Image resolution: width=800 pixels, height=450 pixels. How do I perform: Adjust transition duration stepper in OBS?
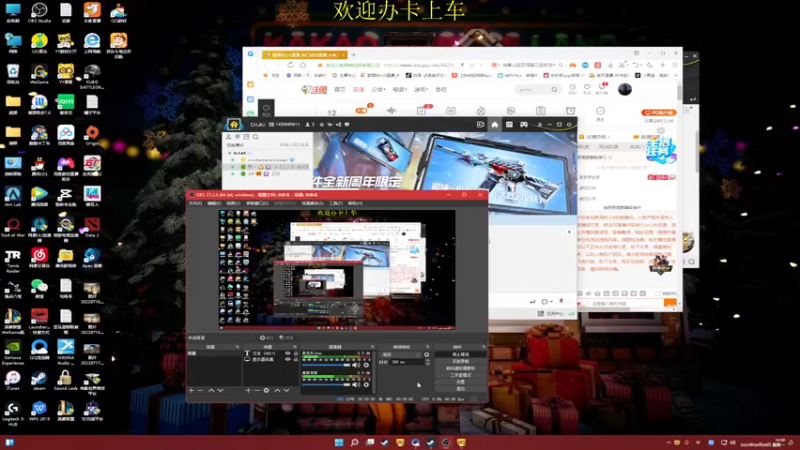click(x=428, y=362)
